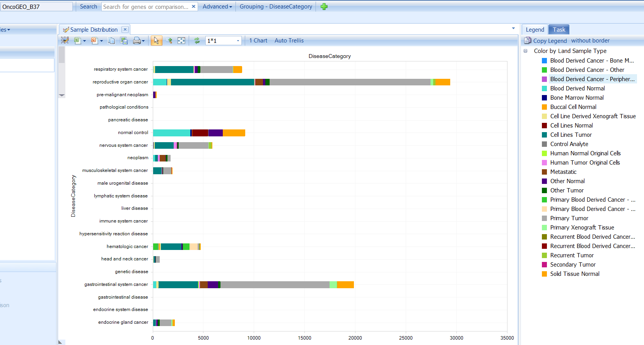The height and width of the screenshot is (345, 644).
Task: Open the 1*1 layout dropdown
Action: 238,41
